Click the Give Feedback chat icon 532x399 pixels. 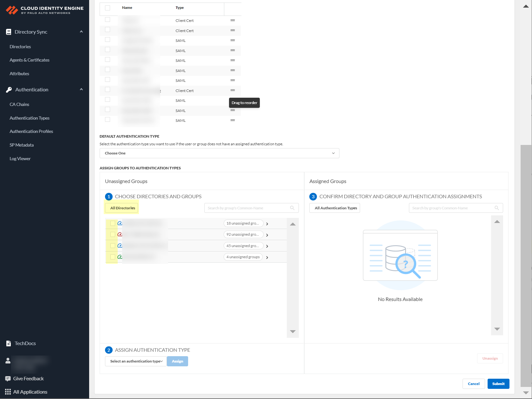(x=8, y=379)
